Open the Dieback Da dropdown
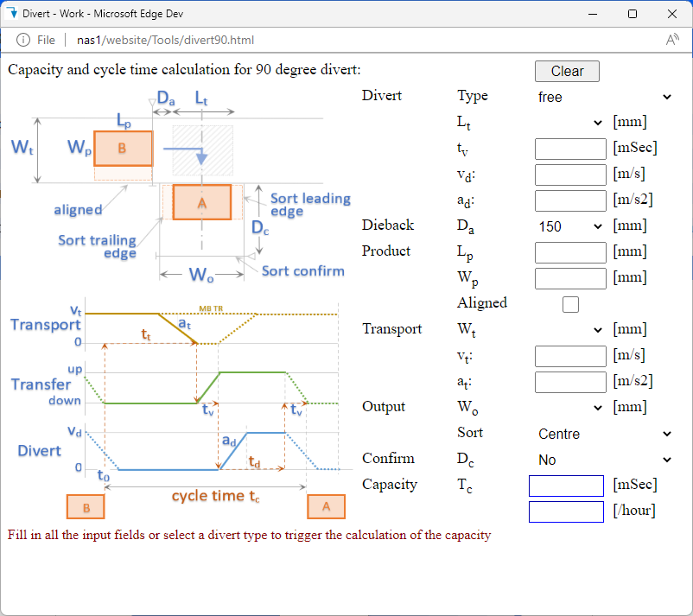The image size is (693, 616). (x=570, y=226)
